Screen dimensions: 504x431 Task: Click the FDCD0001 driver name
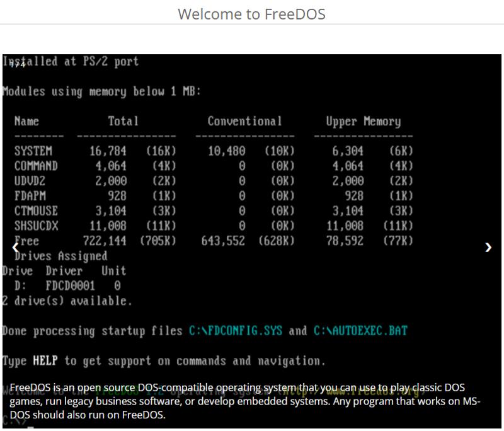(x=70, y=285)
